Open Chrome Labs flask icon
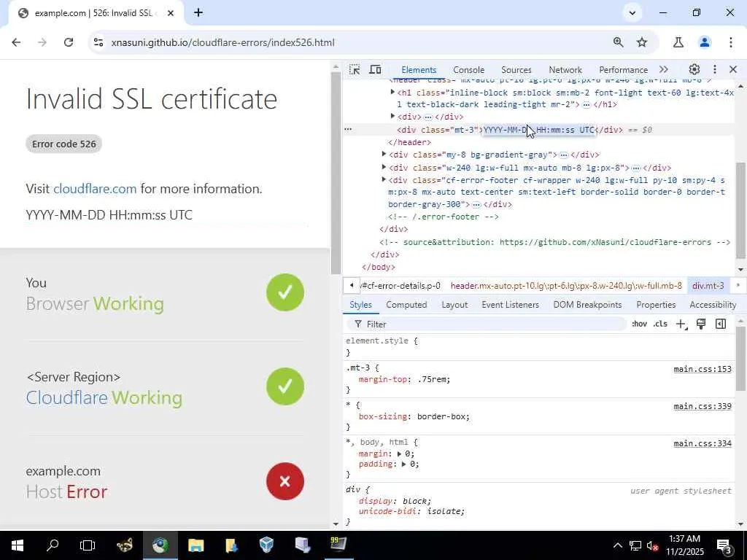Image resolution: width=747 pixels, height=560 pixels. (678, 42)
